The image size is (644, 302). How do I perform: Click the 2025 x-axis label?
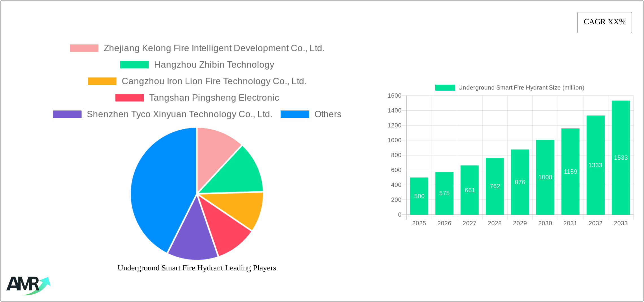coord(419,223)
